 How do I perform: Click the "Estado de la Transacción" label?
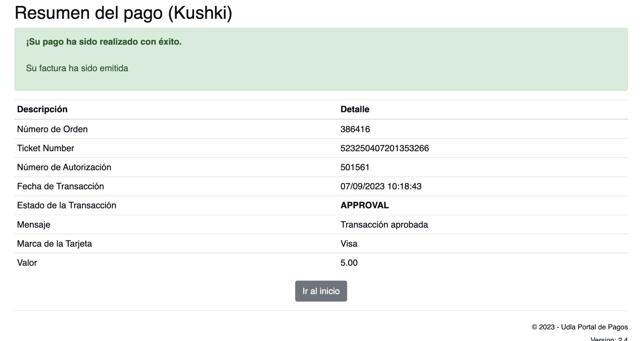[x=66, y=205]
